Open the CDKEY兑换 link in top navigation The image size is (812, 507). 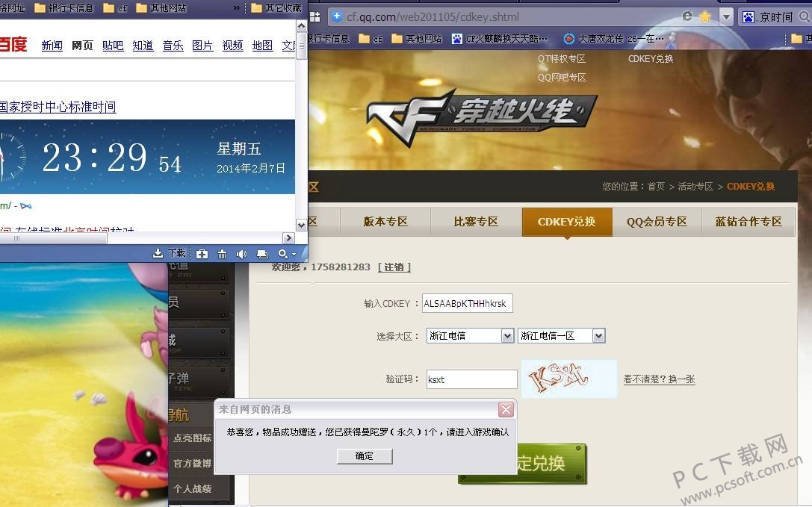click(x=651, y=58)
